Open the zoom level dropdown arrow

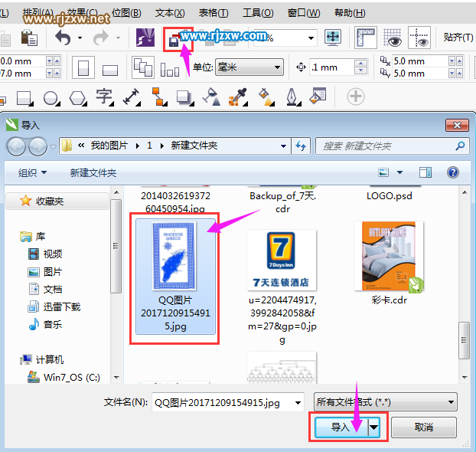(x=311, y=38)
